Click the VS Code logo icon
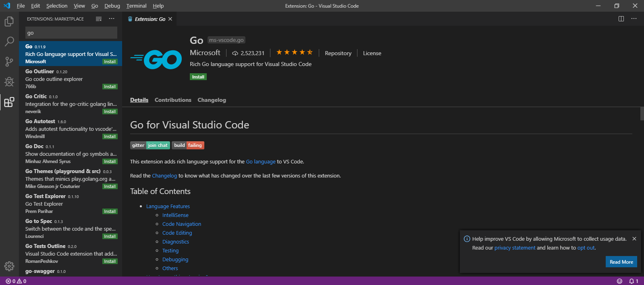This screenshot has width=644, height=285. (7, 6)
